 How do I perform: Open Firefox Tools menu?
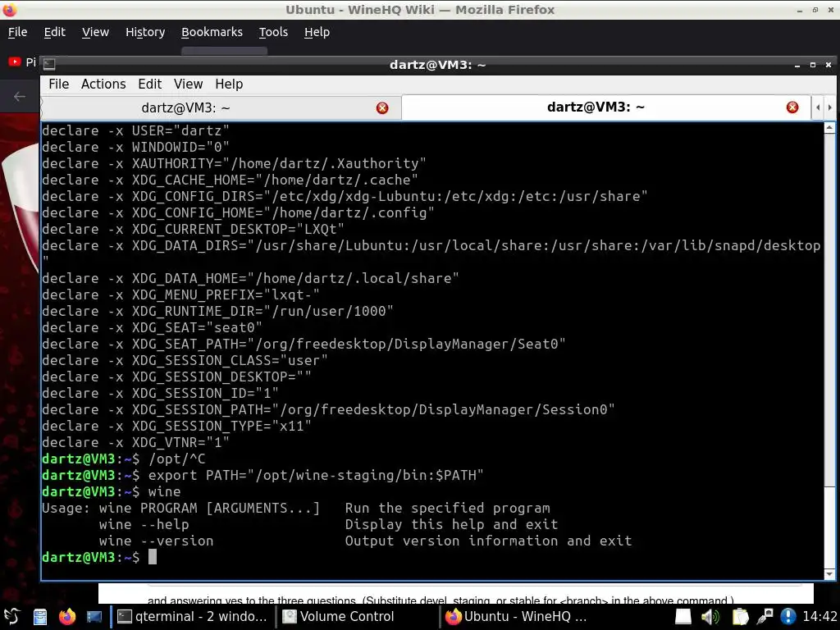coord(273,32)
